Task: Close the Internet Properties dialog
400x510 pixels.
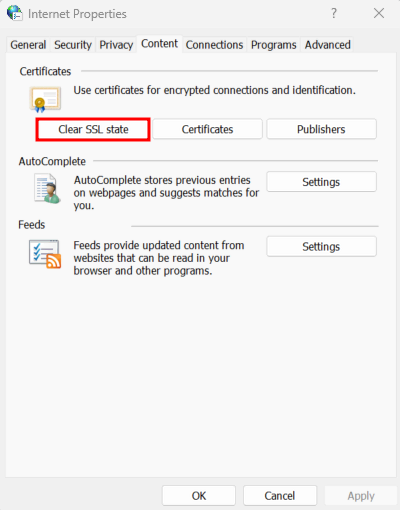Action: 379,13
